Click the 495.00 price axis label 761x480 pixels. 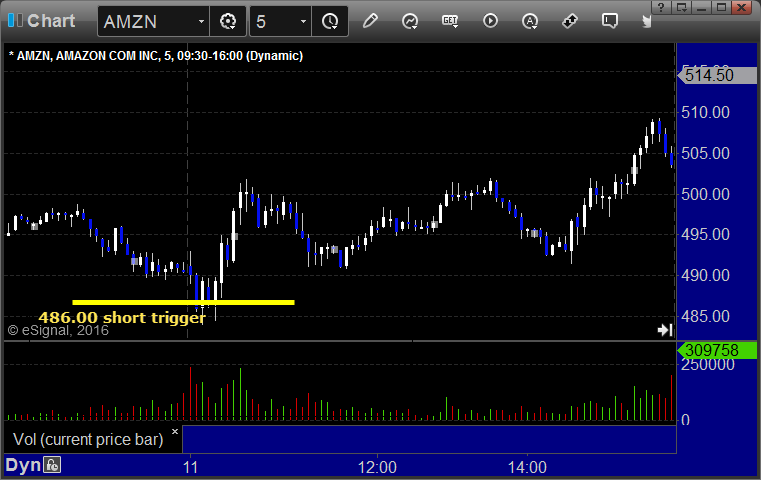point(705,234)
